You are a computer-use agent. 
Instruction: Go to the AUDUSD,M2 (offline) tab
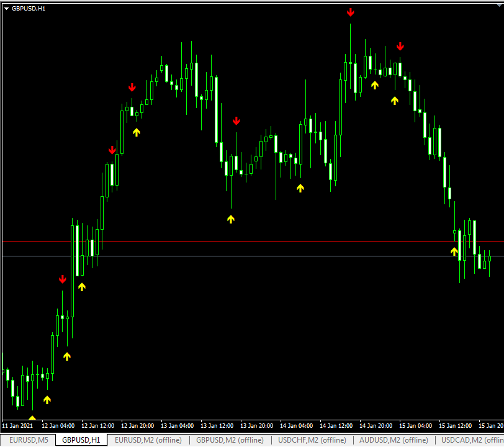(x=394, y=440)
